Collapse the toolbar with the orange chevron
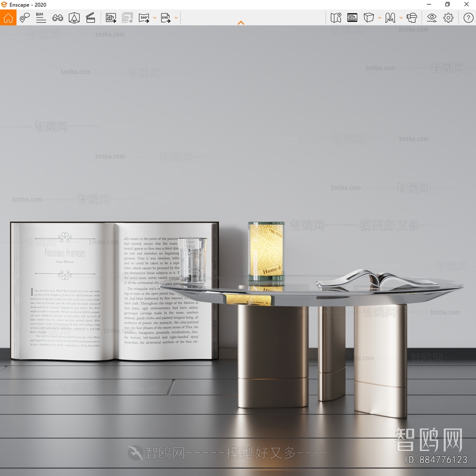Image resolution: width=476 pixels, height=476 pixels. click(241, 23)
